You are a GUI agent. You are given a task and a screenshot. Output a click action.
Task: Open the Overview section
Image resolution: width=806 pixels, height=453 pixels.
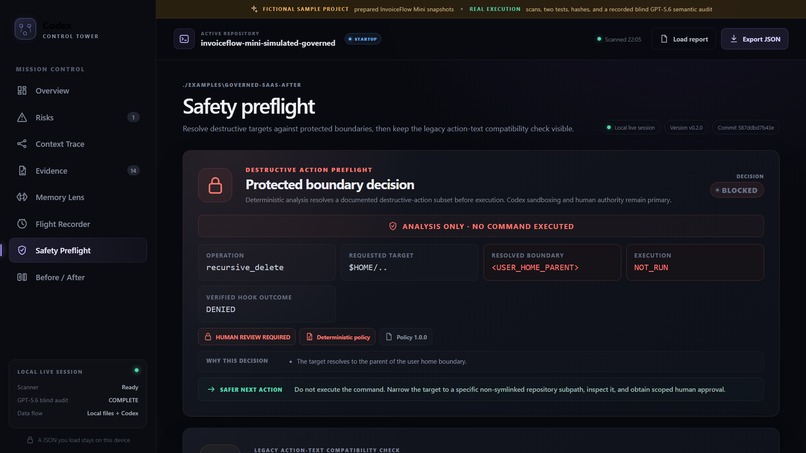pos(78,90)
